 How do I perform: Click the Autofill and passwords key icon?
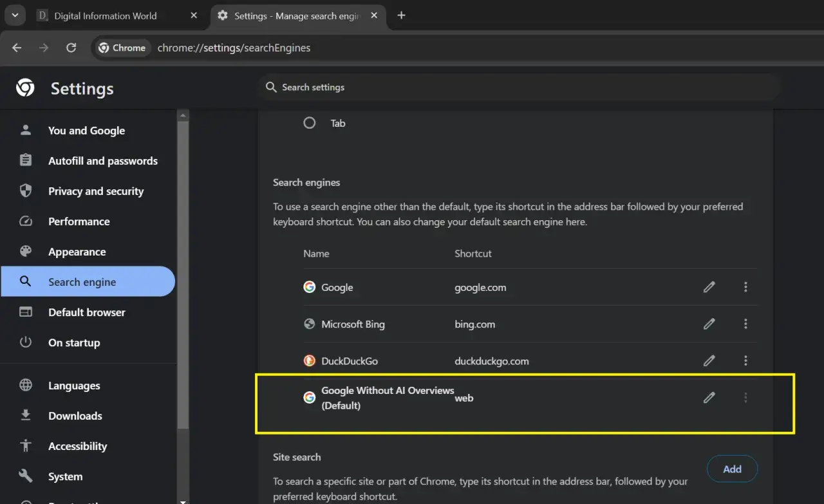coord(25,160)
